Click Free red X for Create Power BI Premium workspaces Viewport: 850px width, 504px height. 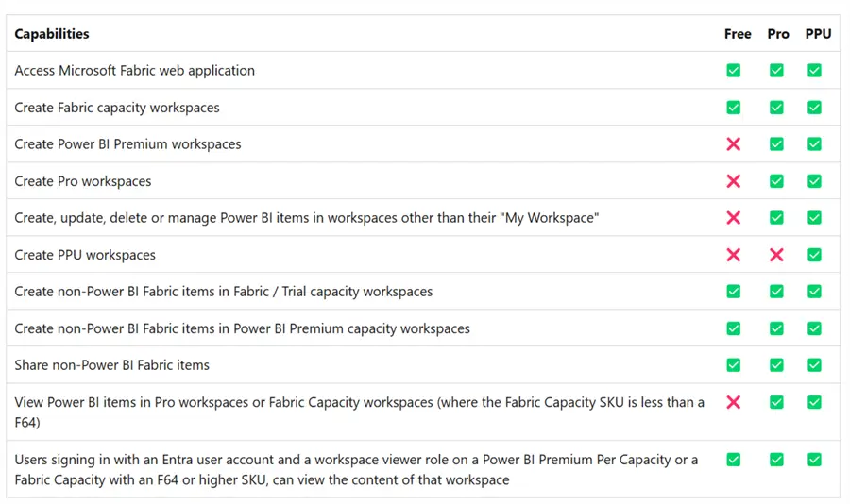(733, 144)
